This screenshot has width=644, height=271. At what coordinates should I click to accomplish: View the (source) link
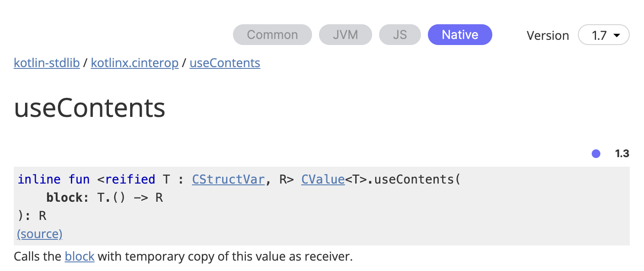pos(40,234)
